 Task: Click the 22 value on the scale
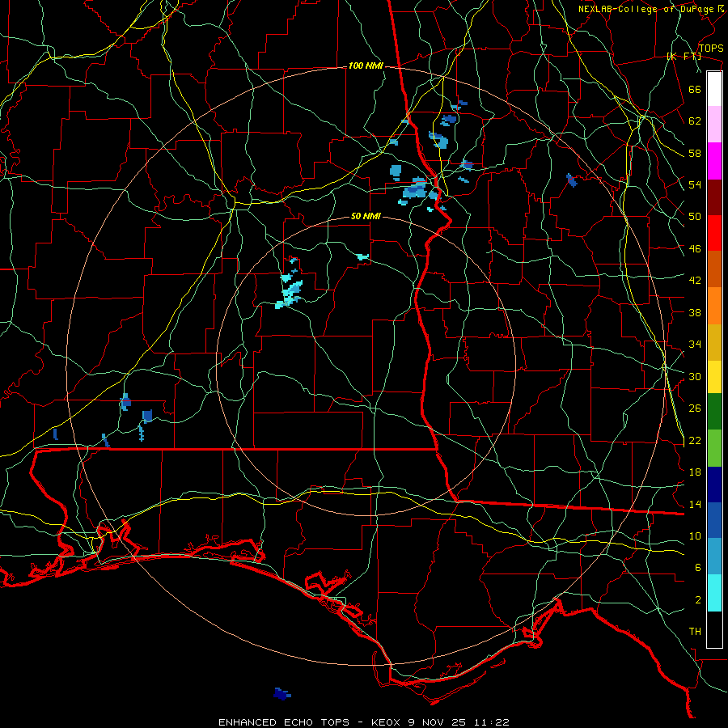695,440
